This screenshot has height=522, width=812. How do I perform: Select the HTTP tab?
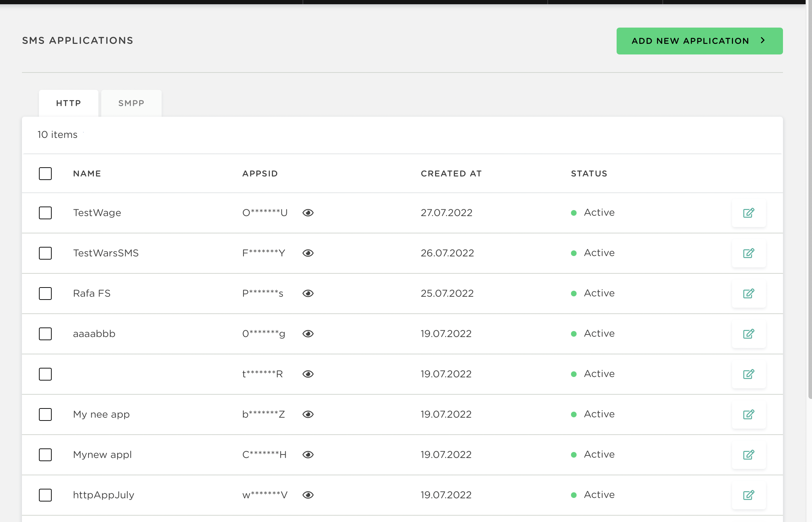[69, 103]
